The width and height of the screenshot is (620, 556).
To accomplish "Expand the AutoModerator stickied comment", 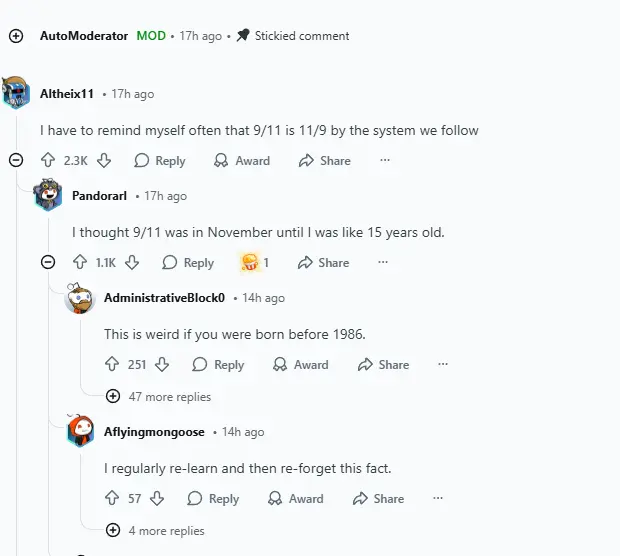I will click(x=16, y=36).
